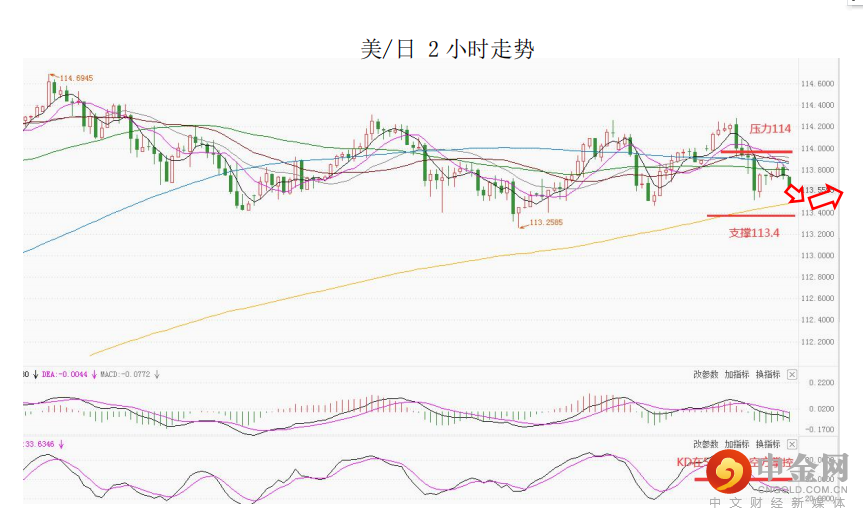Click the 114.6945 high price marker
The width and height of the screenshot is (863, 521).
click(x=76, y=78)
